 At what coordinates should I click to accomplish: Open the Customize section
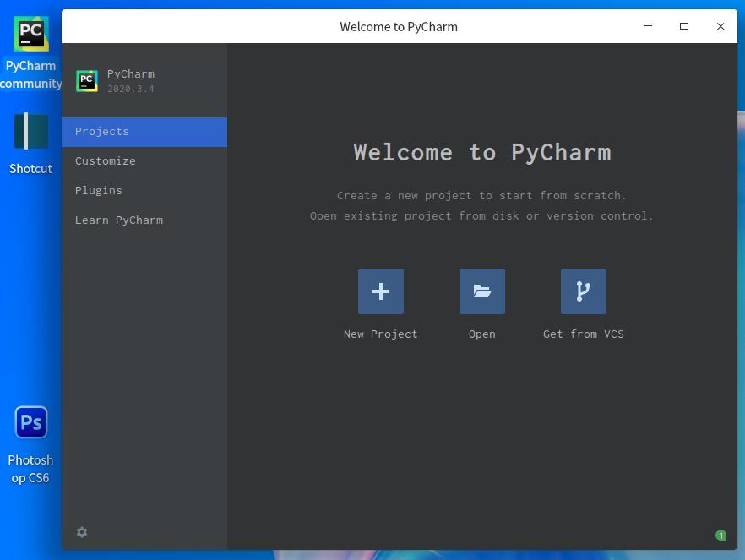coord(106,161)
